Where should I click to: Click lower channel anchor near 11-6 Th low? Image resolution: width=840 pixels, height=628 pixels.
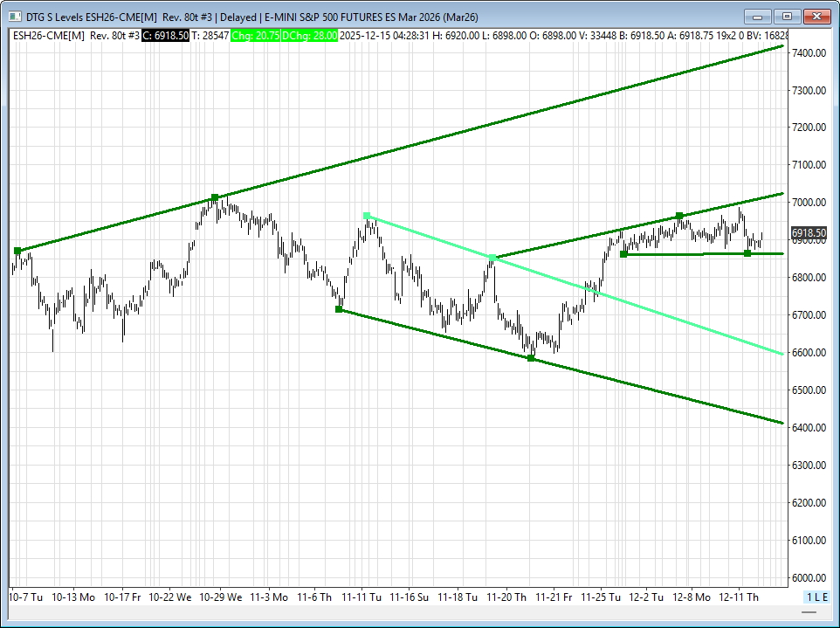click(339, 309)
